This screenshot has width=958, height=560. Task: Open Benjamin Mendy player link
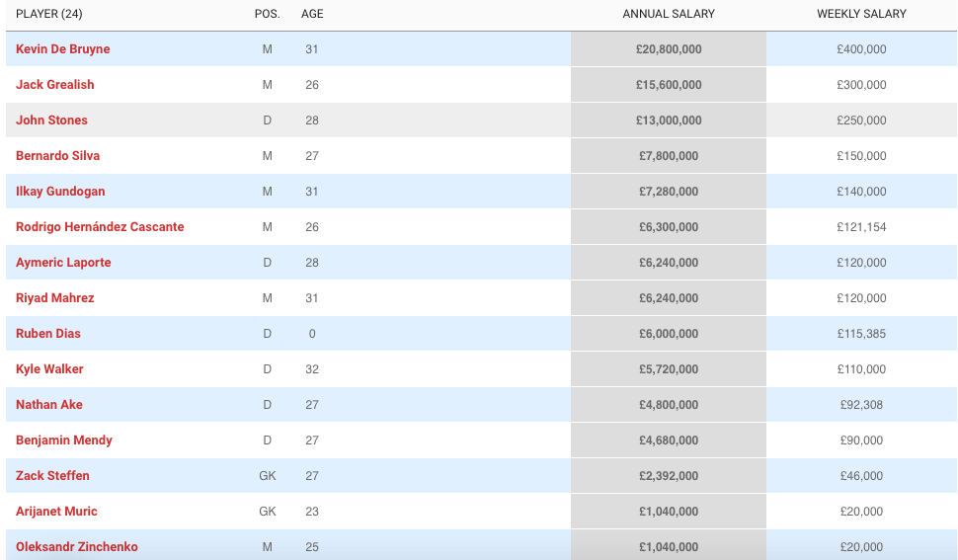(64, 440)
